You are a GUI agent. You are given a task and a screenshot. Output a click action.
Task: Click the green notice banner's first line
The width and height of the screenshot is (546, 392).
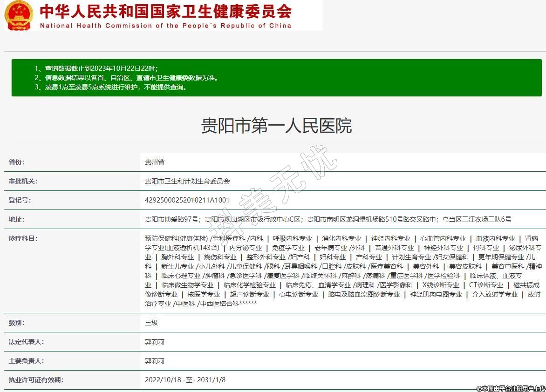tap(99, 68)
